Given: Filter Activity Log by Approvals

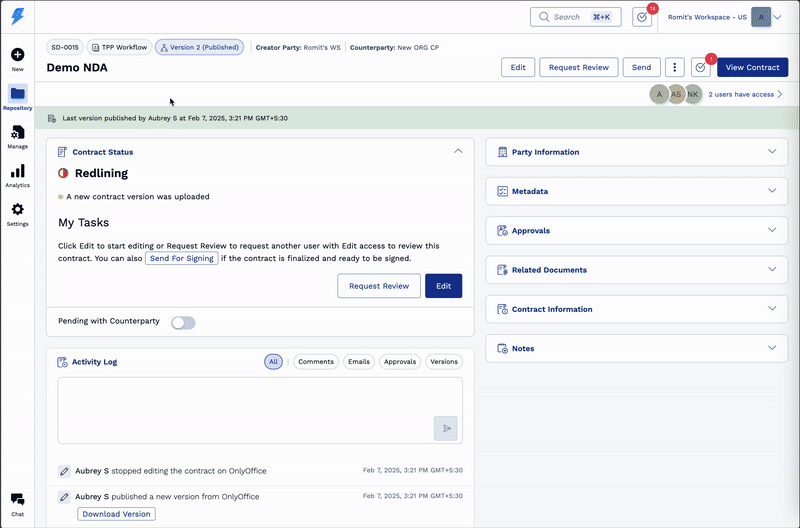Looking at the screenshot, I should pos(400,362).
